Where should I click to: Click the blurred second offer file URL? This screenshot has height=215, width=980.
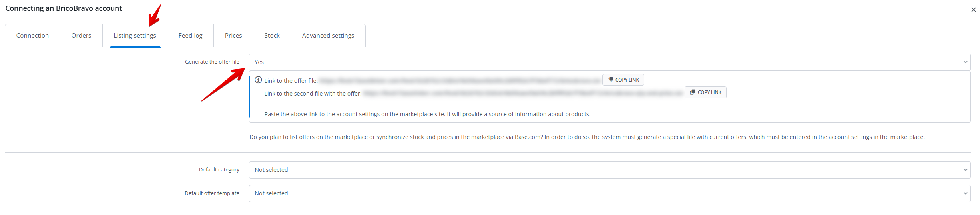tap(523, 94)
